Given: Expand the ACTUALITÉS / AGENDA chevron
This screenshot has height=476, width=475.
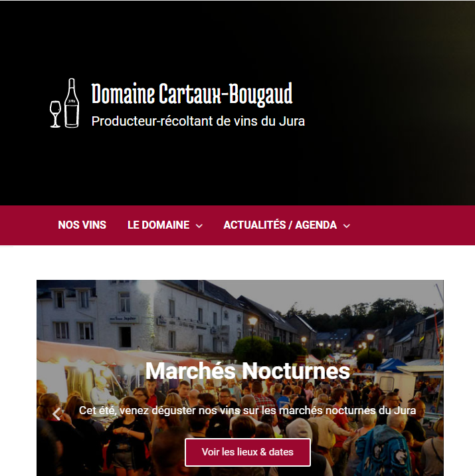Looking at the screenshot, I should (346, 226).
